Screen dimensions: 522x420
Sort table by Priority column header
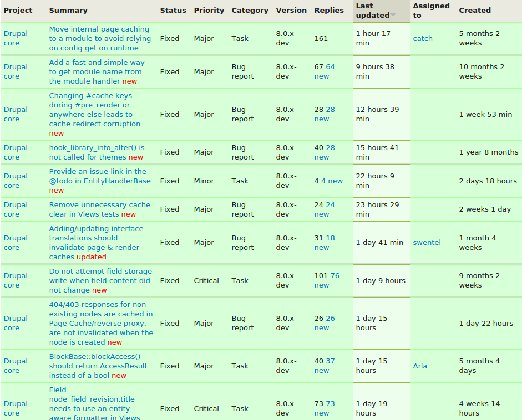point(209,11)
